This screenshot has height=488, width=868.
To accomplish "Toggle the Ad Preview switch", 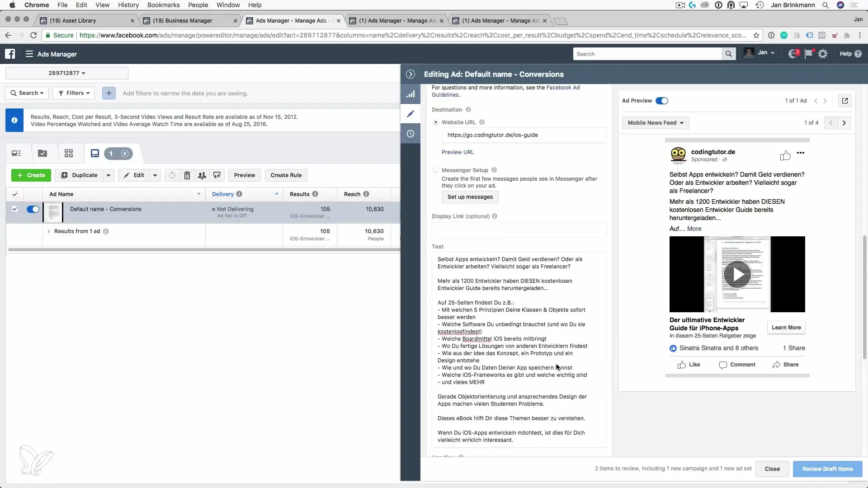I will tap(662, 101).
